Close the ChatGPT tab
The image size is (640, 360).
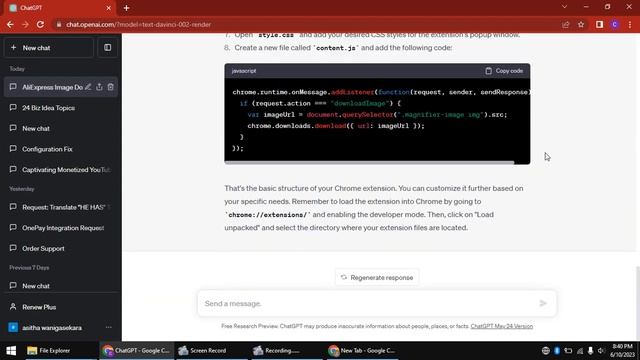pyautogui.click(x=109, y=8)
